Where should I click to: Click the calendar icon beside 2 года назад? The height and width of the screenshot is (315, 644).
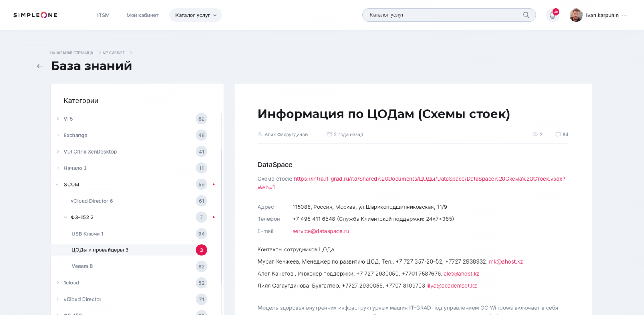pos(329,134)
